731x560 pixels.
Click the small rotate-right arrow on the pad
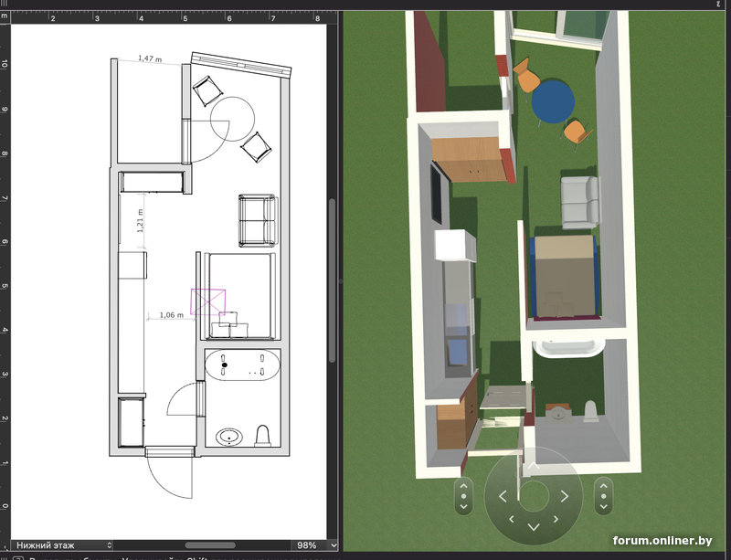[556, 519]
